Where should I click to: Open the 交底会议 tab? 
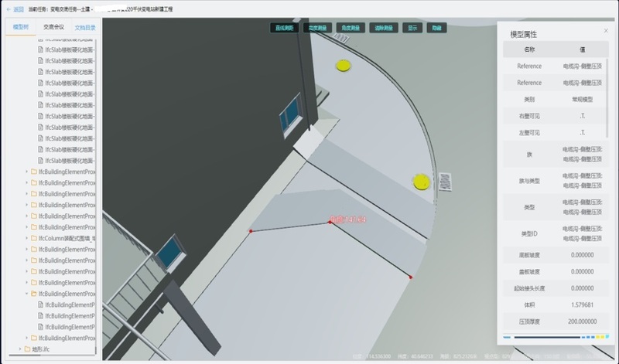coord(53,27)
